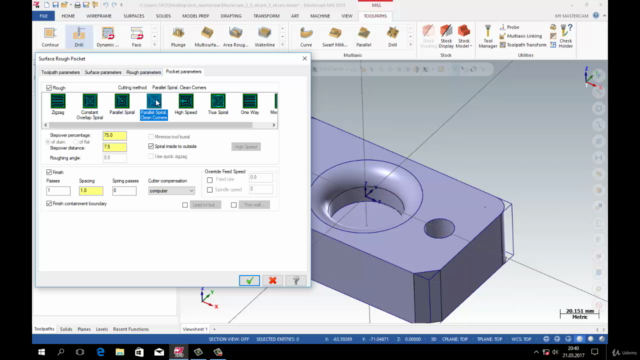Image resolution: width=640 pixels, height=360 pixels.
Task: Confirm dialog with green checkmark OK
Action: click(249, 280)
